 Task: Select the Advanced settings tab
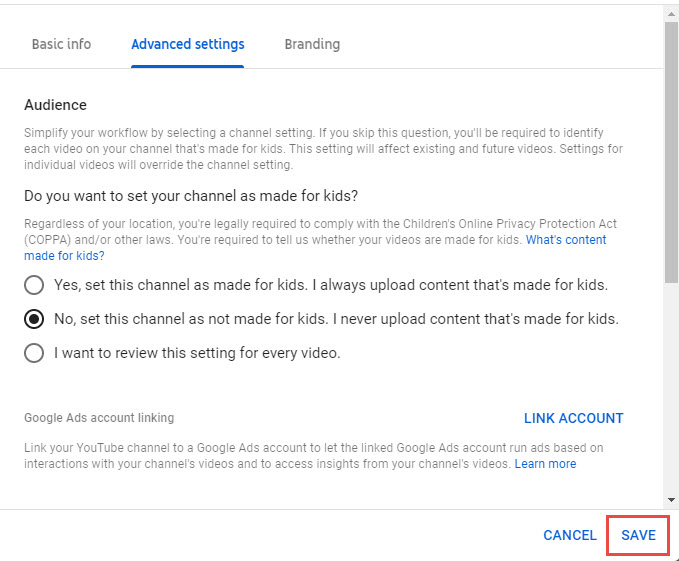188,44
